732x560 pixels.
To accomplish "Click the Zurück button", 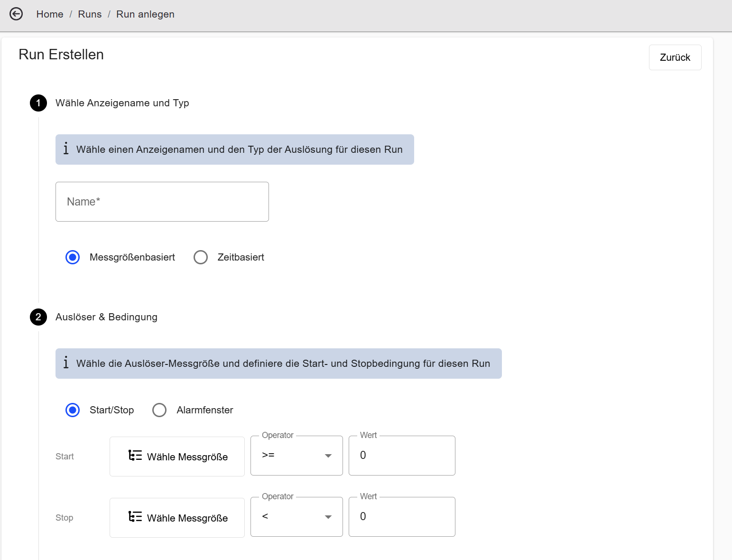I will tap(675, 57).
